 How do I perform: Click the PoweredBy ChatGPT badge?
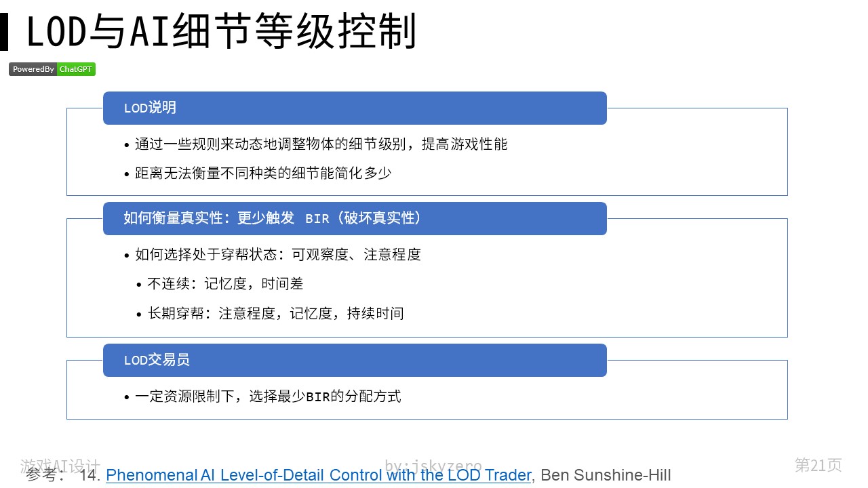pyautogui.click(x=52, y=69)
